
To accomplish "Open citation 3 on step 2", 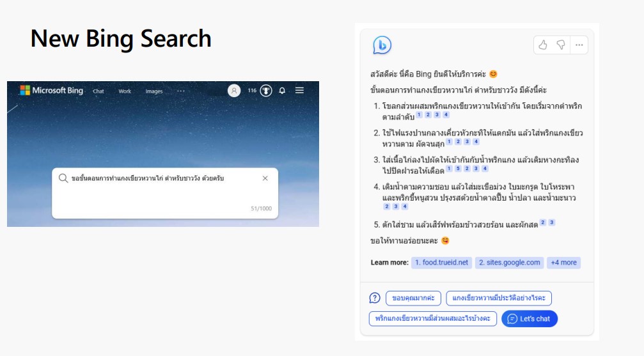I will click(x=467, y=142).
